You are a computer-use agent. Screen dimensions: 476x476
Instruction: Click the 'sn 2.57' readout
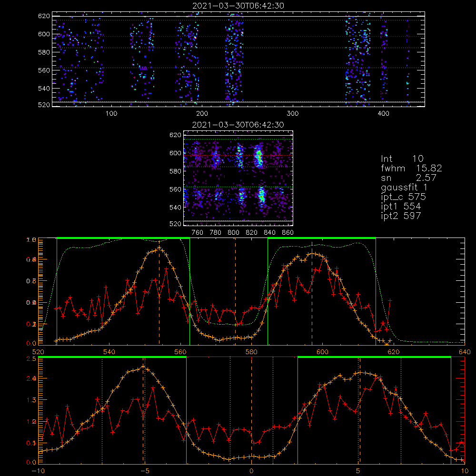[x=408, y=178]
